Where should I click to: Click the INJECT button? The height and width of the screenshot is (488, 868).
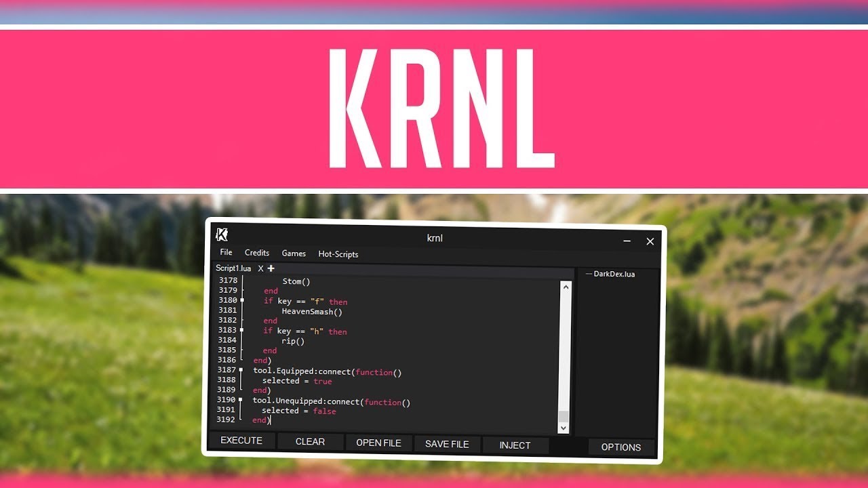coord(515,445)
